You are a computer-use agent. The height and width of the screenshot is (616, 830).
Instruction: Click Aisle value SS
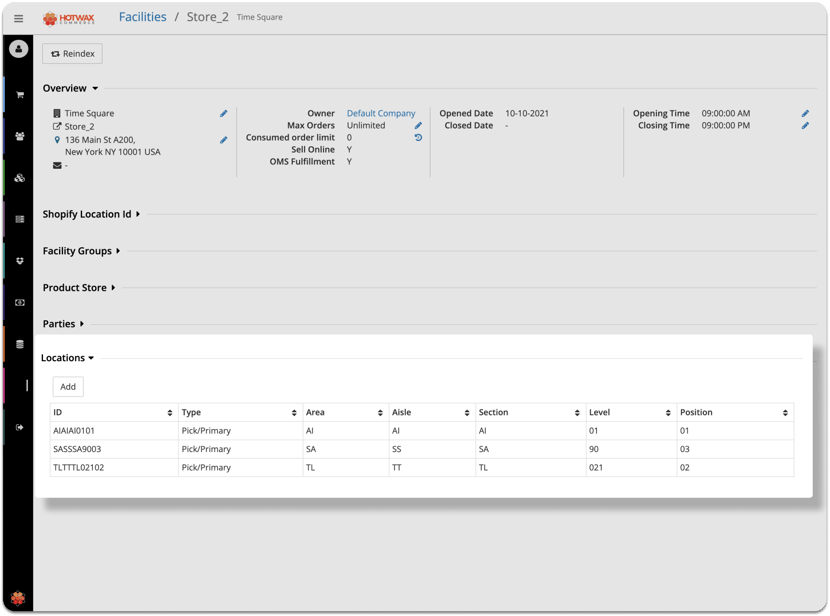point(396,449)
